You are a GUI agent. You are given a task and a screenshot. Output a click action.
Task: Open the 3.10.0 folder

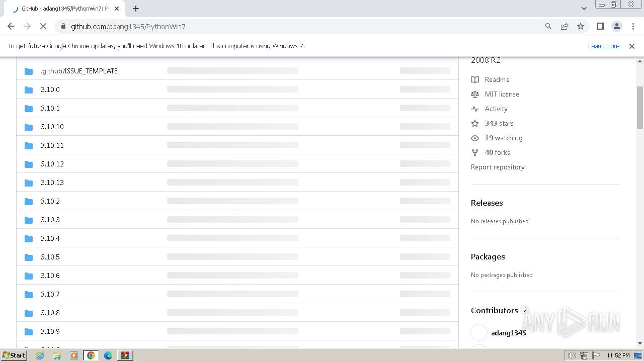pos(50,89)
